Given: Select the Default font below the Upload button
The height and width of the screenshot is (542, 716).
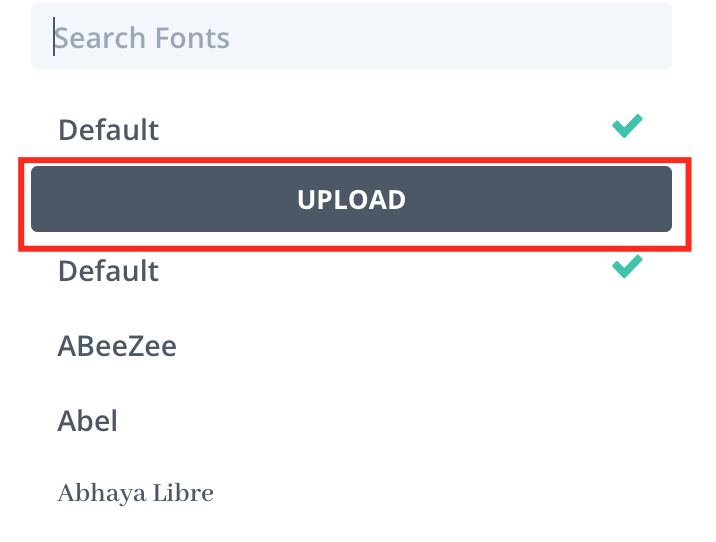Looking at the screenshot, I should [x=108, y=271].
